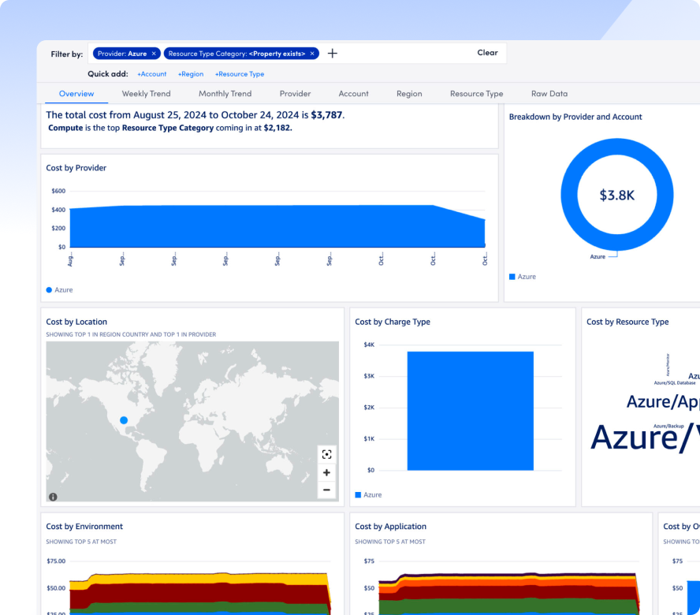Remove the Resource Type Category filter chip
This screenshot has width=700, height=615.
[x=312, y=54]
